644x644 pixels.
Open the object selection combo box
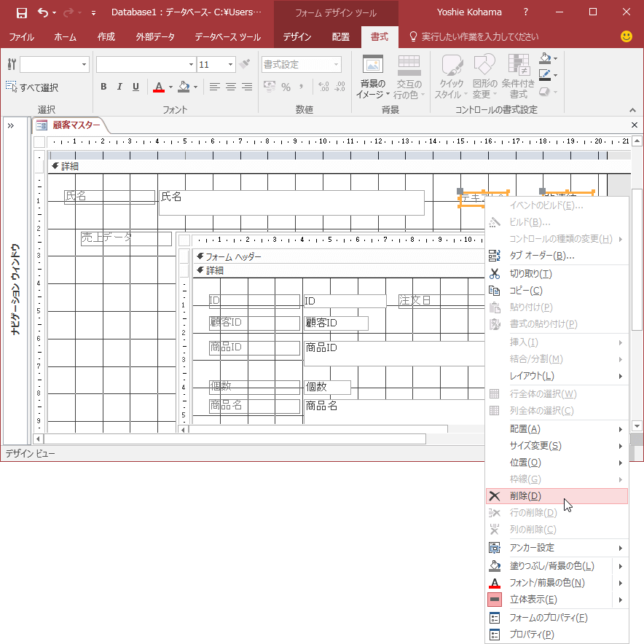(55, 65)
